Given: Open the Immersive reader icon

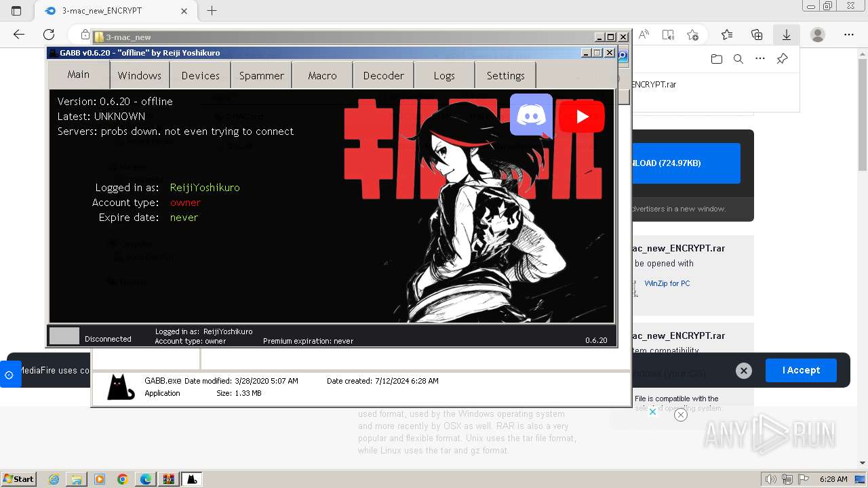Looking at the screenshot, I should click(x=668, y=35).
